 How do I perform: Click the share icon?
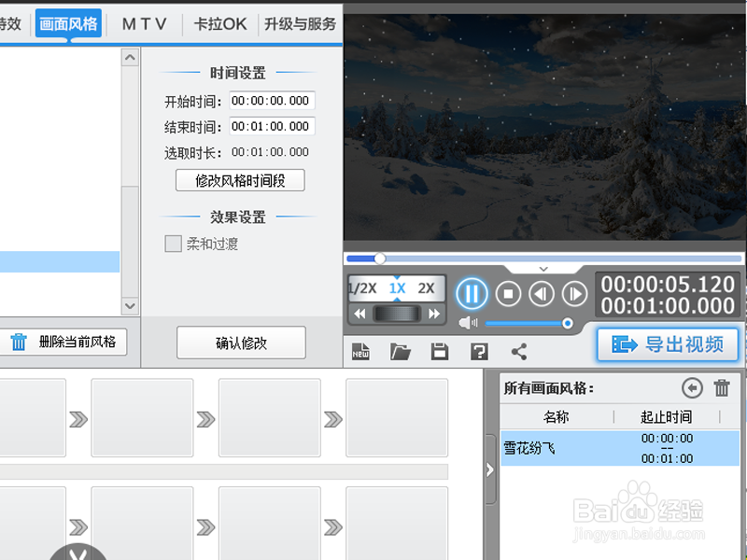(519, 352)
